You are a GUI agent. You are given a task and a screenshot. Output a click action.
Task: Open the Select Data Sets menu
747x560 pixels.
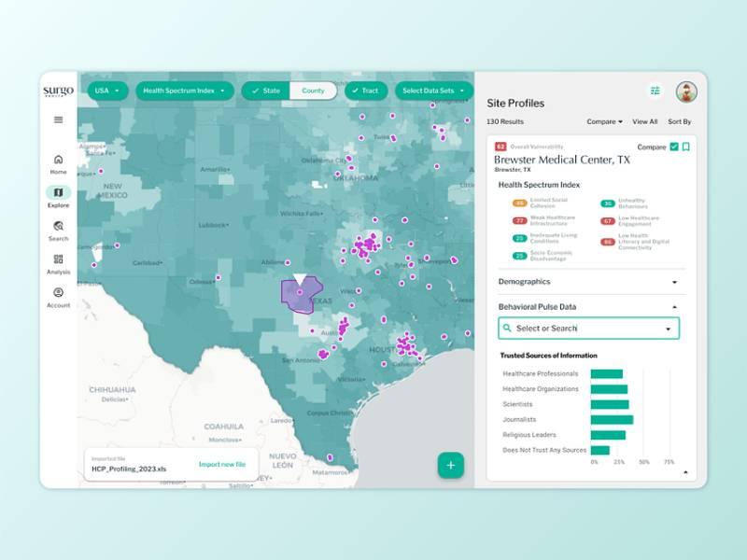[433, 91]
